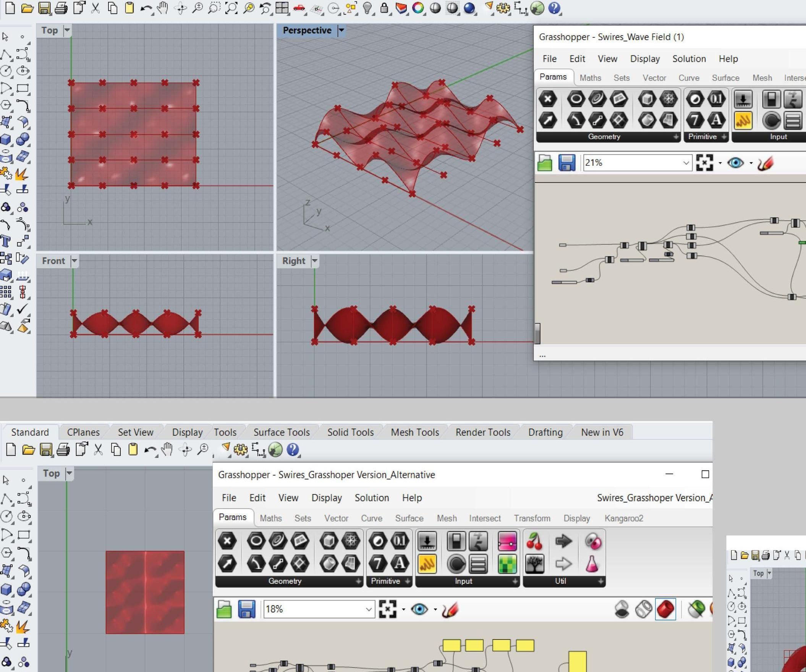Screen dimensions: 806x672
Task: Toggle the green preview mesh quality button
Action: click(x=696, y=609)
